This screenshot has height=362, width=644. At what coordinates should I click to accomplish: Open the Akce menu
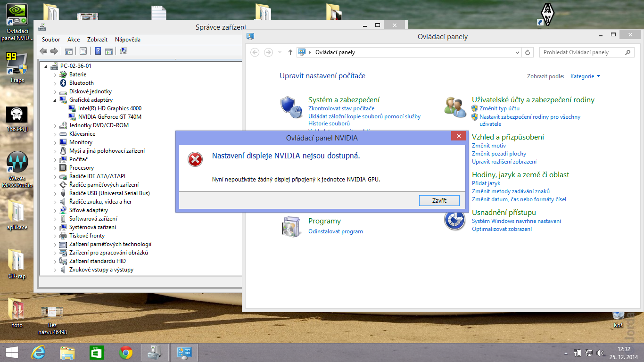(74, 40)
